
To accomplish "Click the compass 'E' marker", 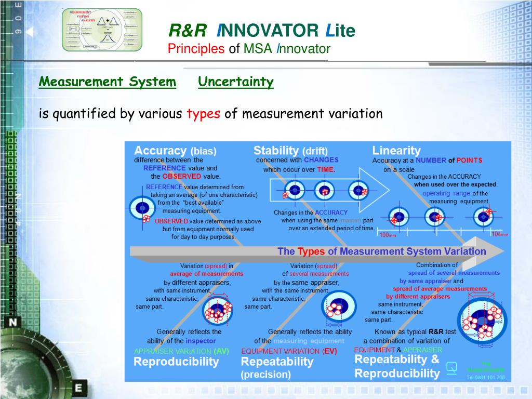I will (79, 388).
